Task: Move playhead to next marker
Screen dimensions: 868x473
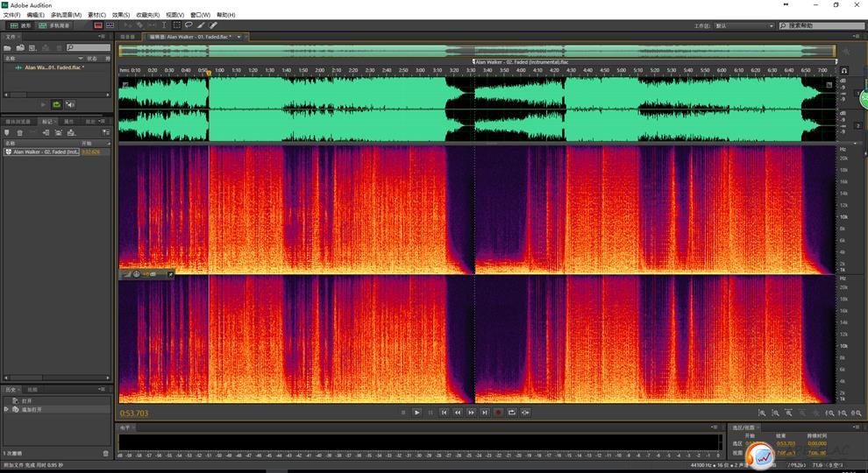Action: coord(484,413)
